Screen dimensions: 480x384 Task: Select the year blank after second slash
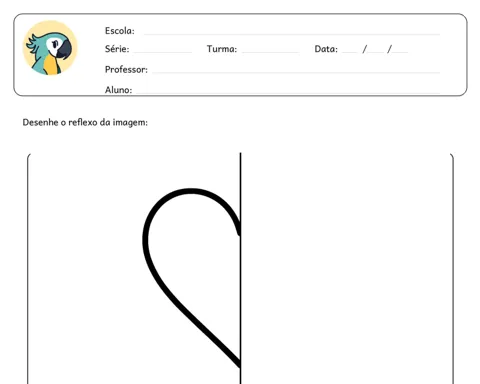(400, 52)
